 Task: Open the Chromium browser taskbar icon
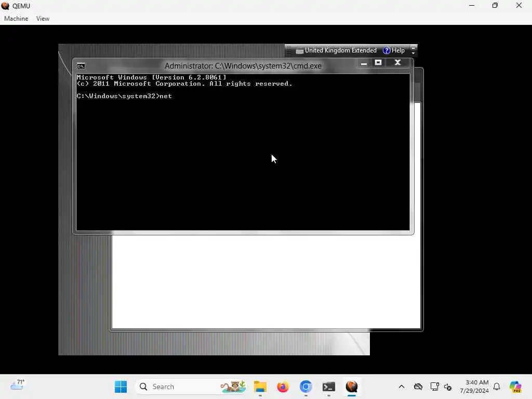305,387
